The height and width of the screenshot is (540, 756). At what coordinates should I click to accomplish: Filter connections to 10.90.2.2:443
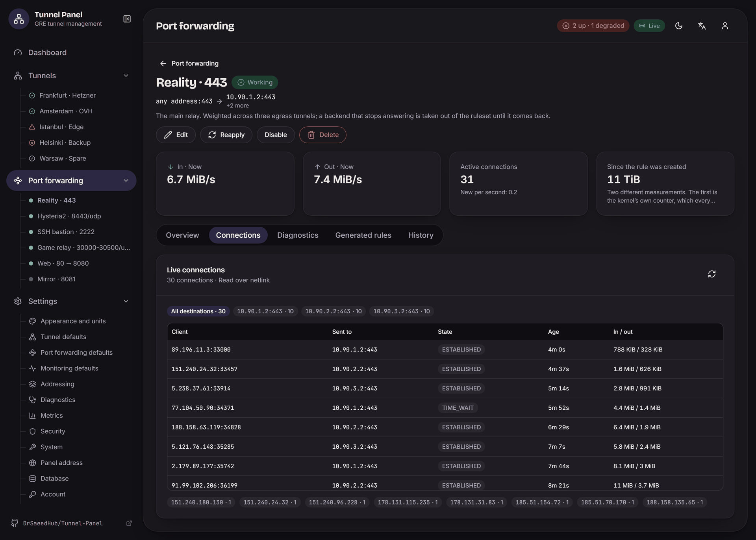point(333,311)
